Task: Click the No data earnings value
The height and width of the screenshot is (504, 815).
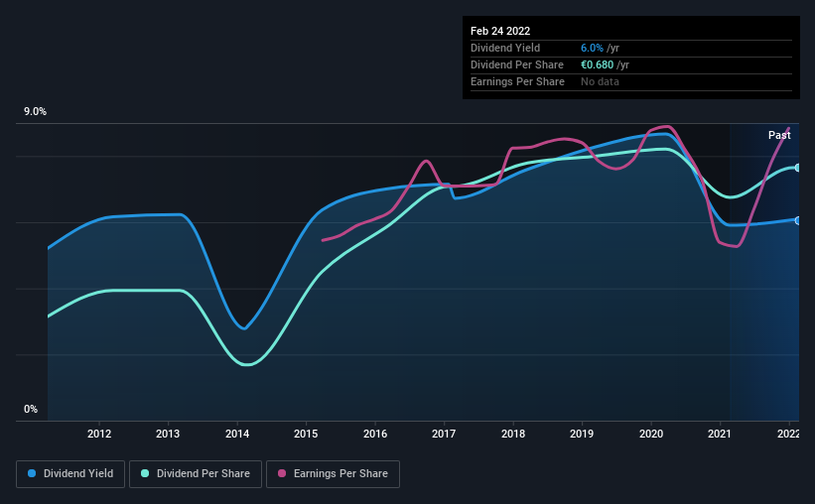Action: click(600, 81)
